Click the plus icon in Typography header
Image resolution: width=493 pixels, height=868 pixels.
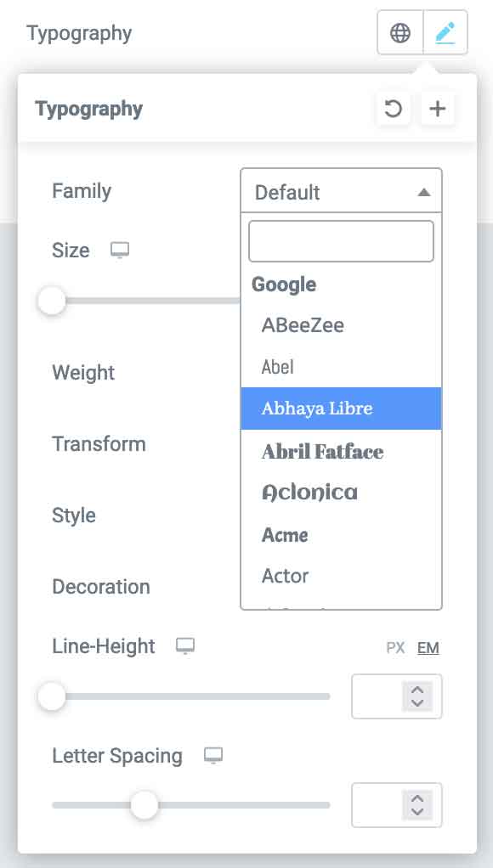(x=438, y=109)
